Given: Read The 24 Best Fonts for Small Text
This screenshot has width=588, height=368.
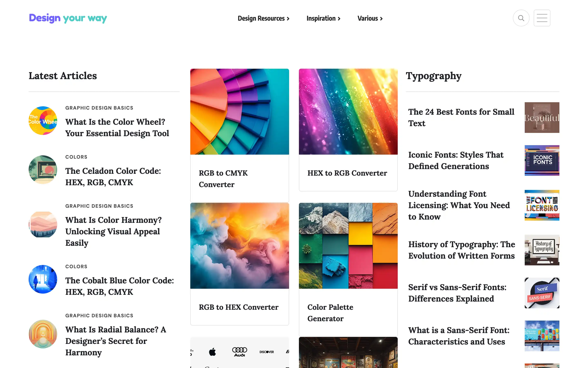Looking at the screenshot, I should pos(461,118).
